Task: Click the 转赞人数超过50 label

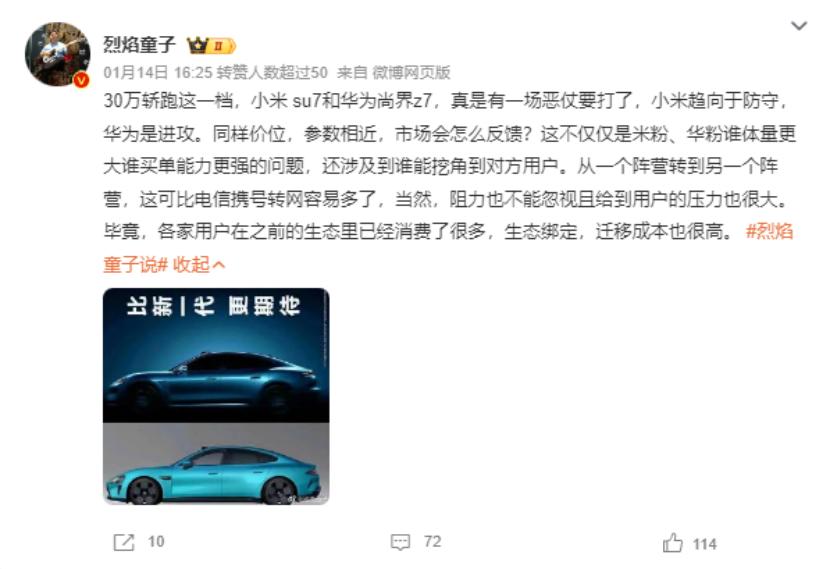Action: (272, 73)
